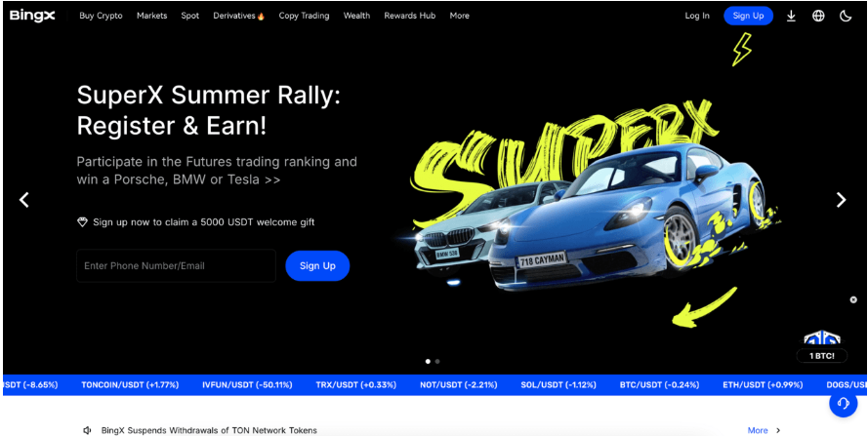
Task: Go to previous banner slide
Action: coord(24,200)
